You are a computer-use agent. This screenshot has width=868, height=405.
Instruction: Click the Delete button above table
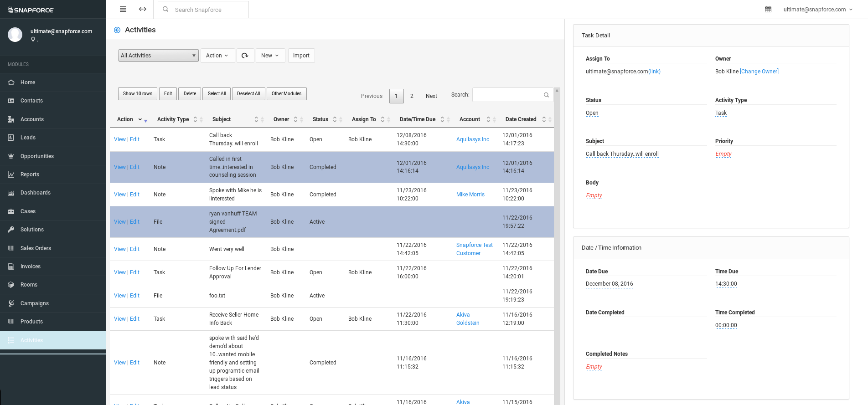coord(190,94)
